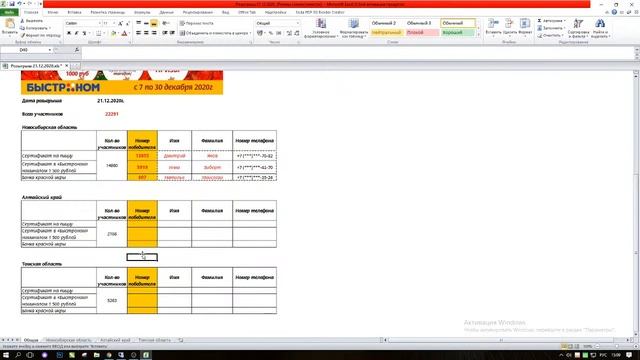Click the Paste (Вставить) clipboard icon
Screen dimensions: 640x360
click(x=10, y=24)
